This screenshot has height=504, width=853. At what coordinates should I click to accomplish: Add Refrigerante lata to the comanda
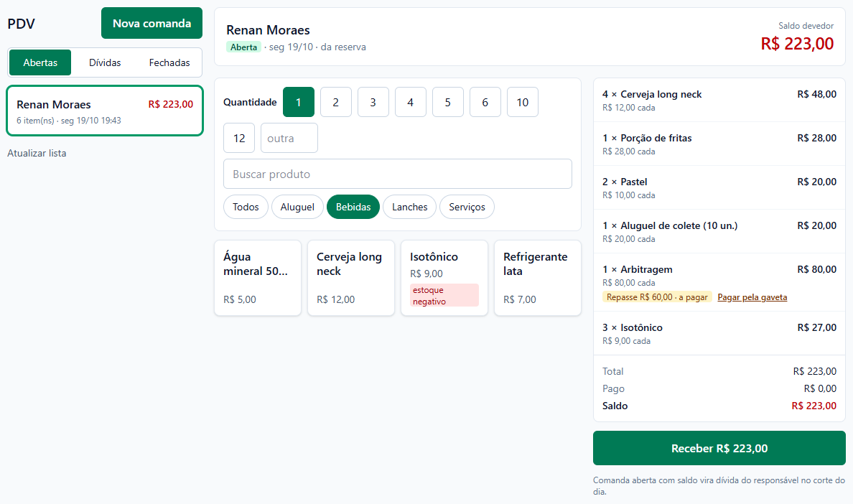pyautogui.click(x=538, y=278)
